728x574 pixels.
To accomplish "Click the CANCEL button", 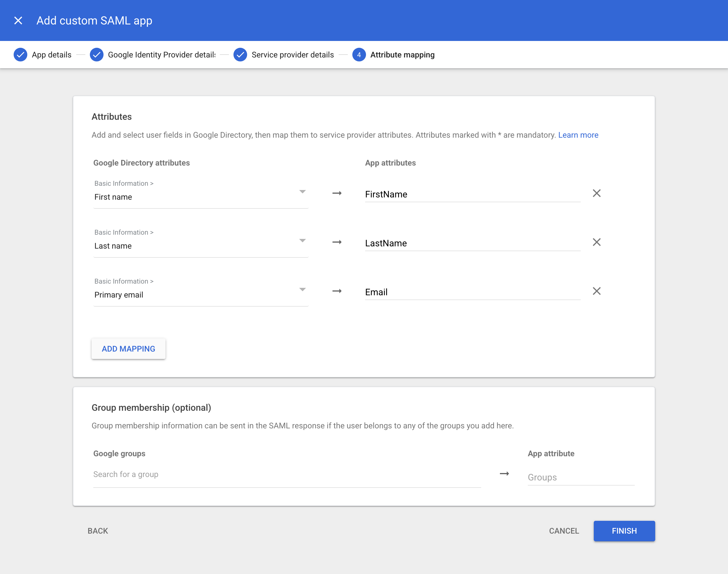I will tap(564, 531).
